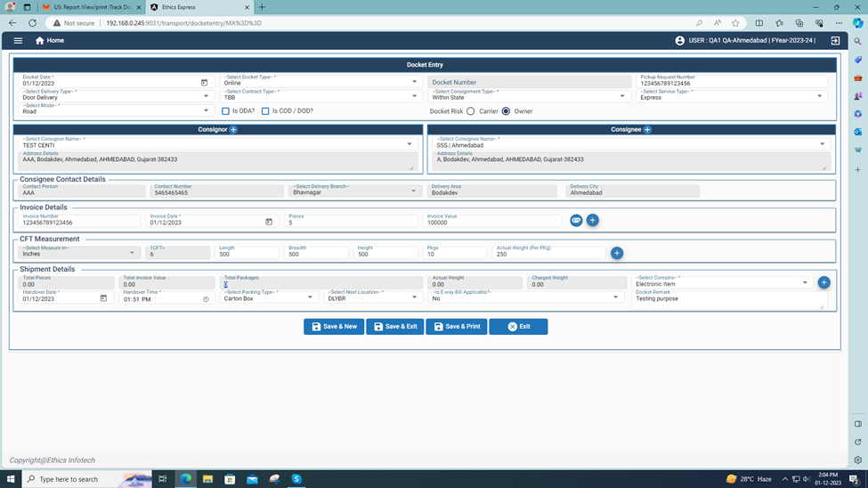
Task: Add a new Consignee with plus icon
Action: tap(647, 130)
